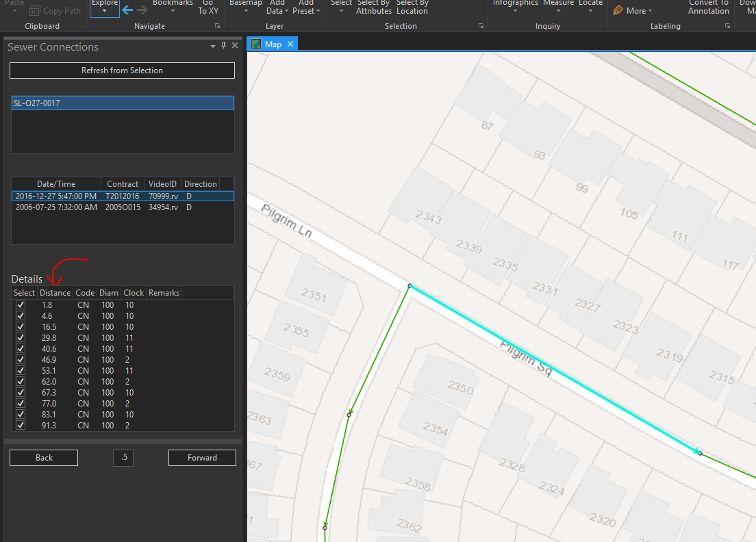The height and width of the screenshot is (542, 756).
Task: Open the Explore tool dropdown
Action: click(105, 10)
